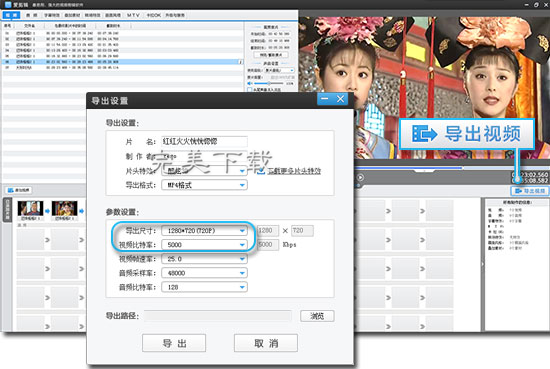This screenshot has height=369, width=550.
Task: Open the 视频帧速率 25.0 dropdown
Action: (x=204, y=259)
